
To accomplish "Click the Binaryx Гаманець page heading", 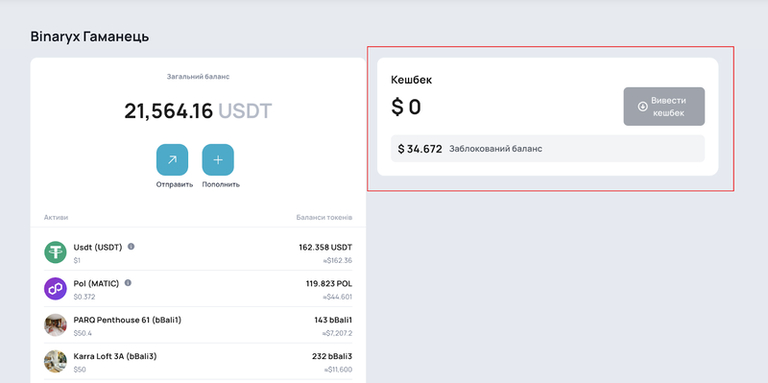I will click(90, 37).
